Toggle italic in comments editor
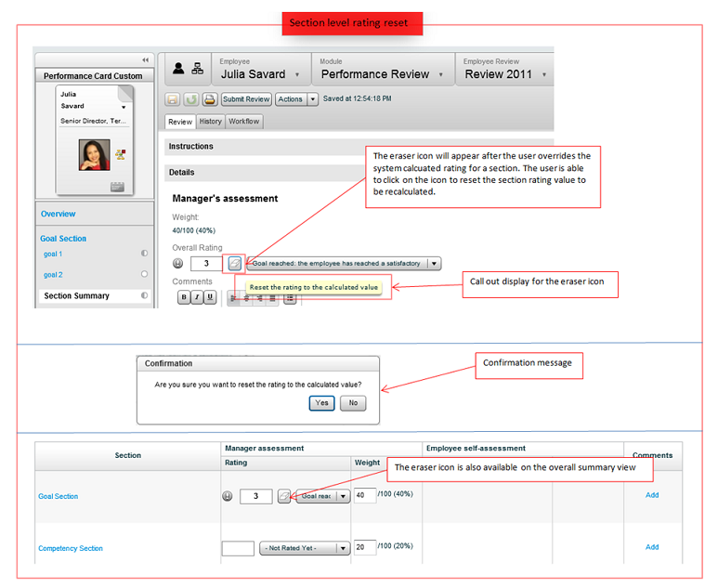The image size is (718, 588). click(197, 297)
